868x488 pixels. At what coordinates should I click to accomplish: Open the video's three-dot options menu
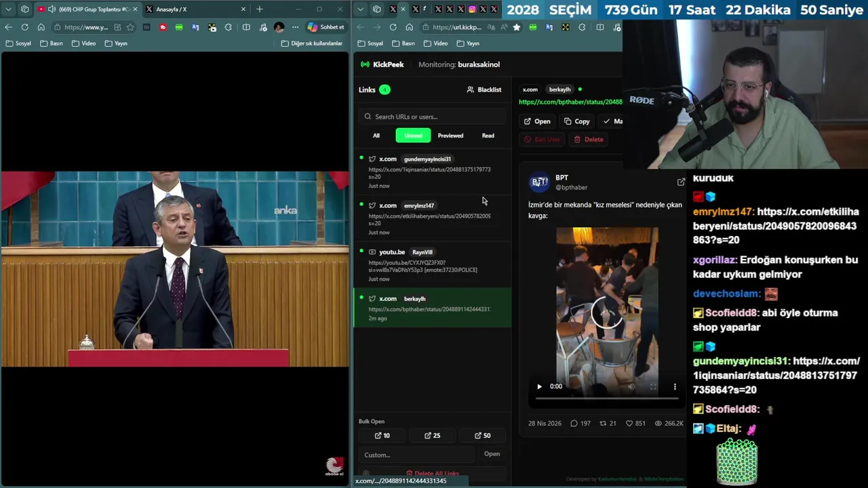coord(675,386)
